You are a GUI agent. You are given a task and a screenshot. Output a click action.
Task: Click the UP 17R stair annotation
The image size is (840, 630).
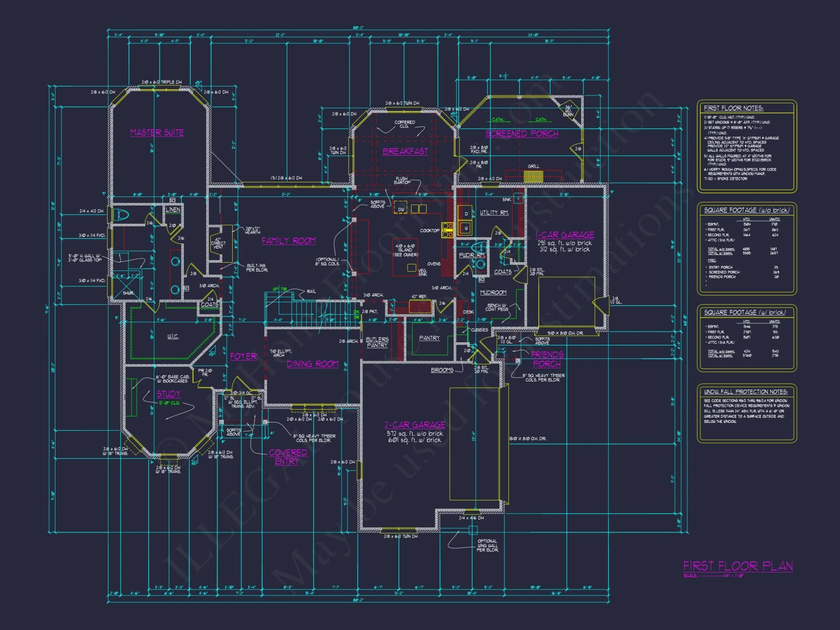tap(280, 289)
